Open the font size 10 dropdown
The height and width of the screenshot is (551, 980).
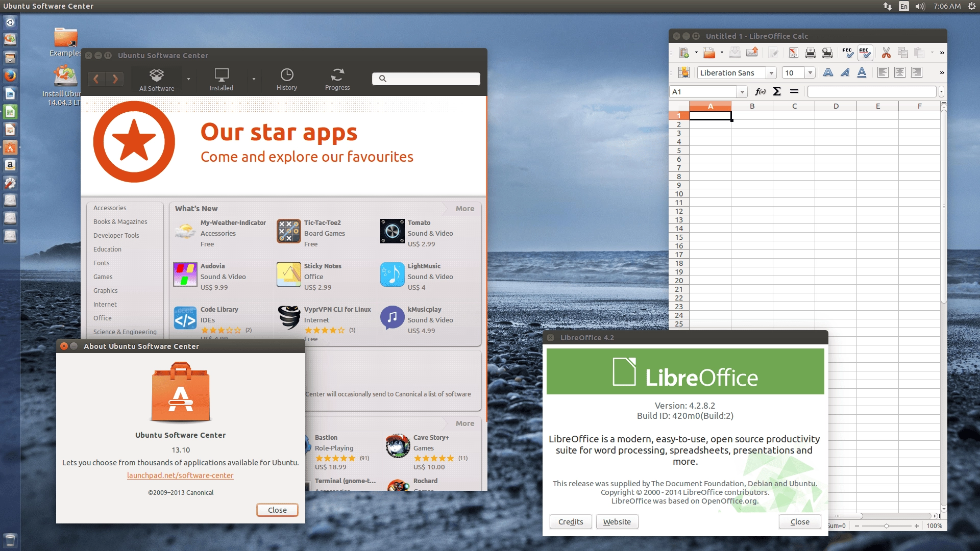coord(810,73)
